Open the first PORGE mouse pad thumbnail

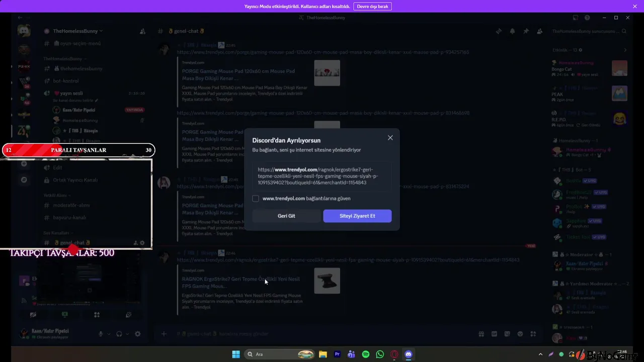coord(327,73)
